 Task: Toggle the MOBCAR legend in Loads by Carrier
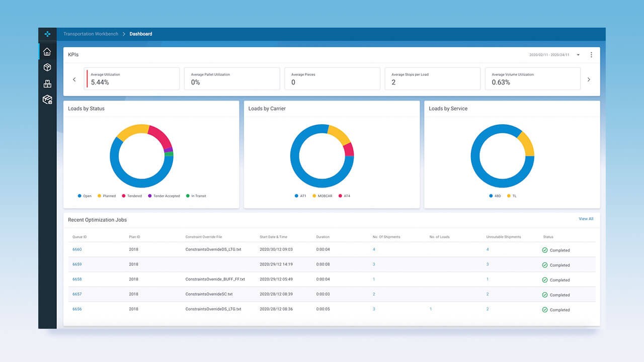322,196
